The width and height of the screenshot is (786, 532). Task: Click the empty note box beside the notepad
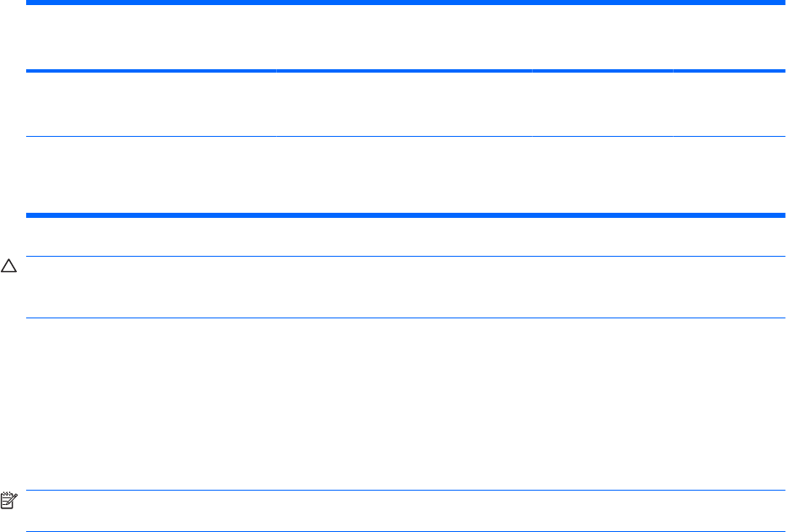(x=405, y=511)
